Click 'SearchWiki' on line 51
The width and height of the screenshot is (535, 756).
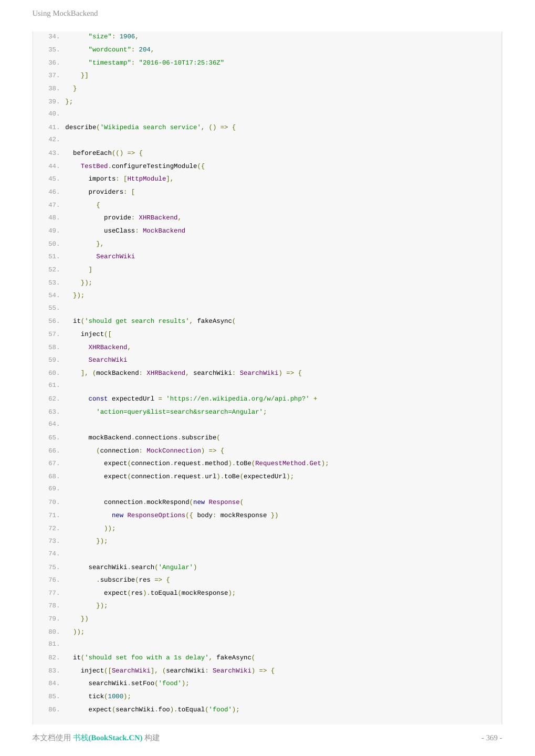[116, 257]
